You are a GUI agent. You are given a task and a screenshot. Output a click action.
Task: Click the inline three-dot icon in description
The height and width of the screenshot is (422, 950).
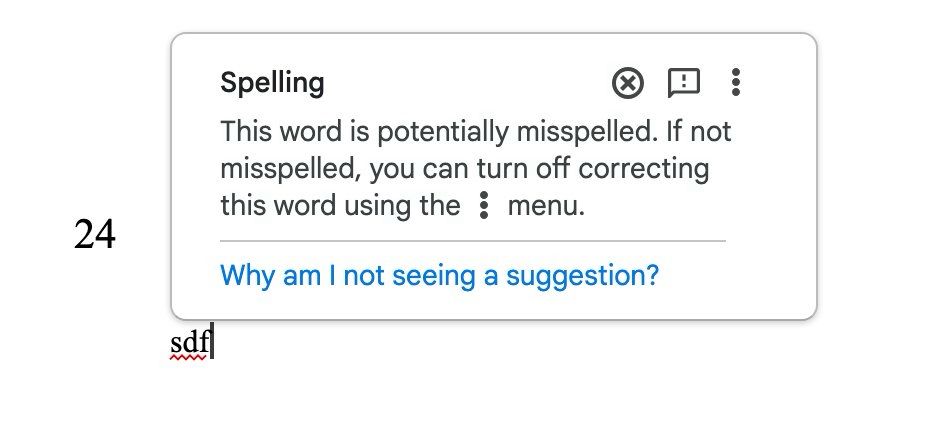click(484, 207)
